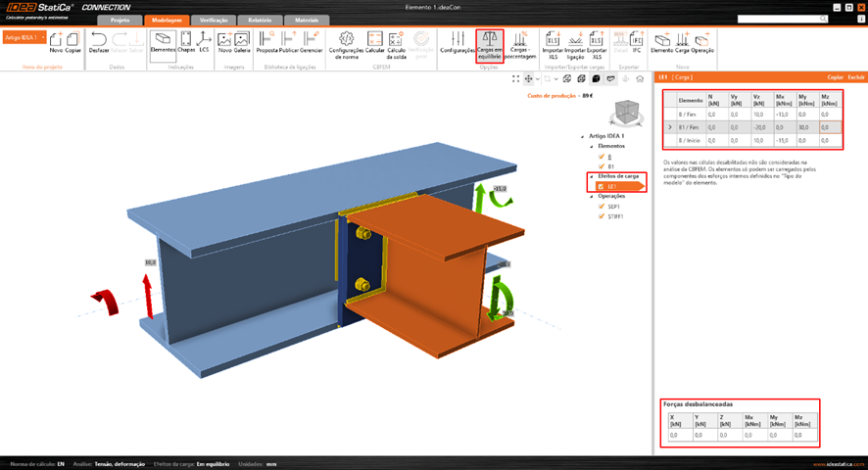
Task: Click Excluir to delete the LE1 load
Action: [855, 75]
